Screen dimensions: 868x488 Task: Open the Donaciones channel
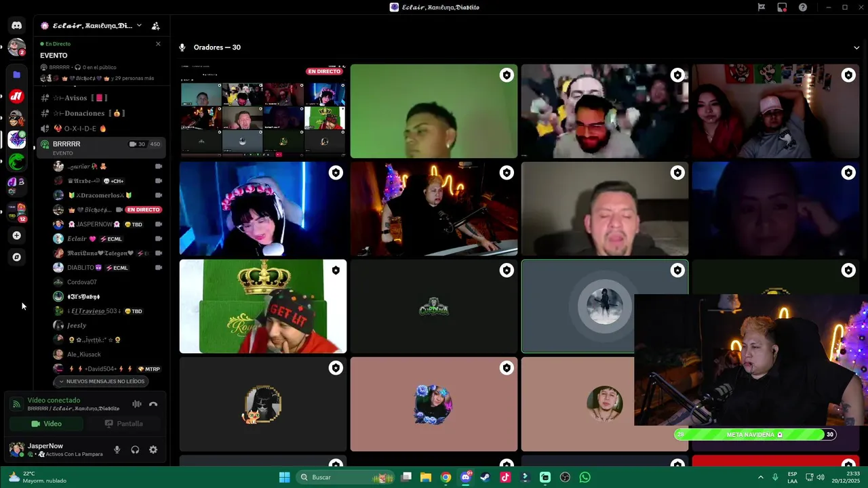pos(100,113)
